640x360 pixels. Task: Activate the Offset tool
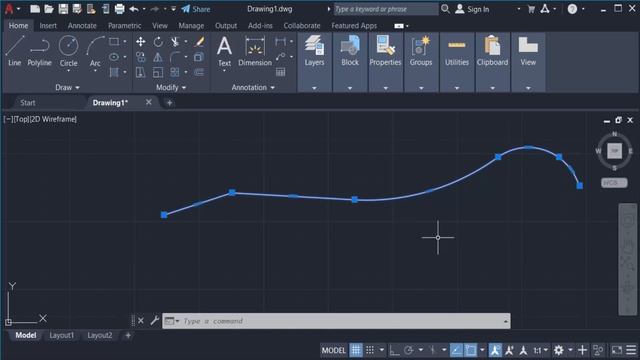point(199,73)
